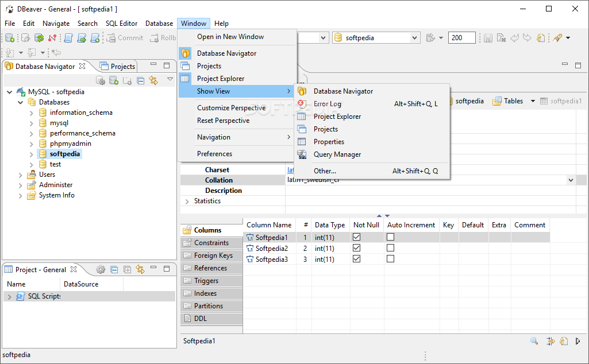The image size is (589, 364).
Task: Click the gear icon in Project panel toolbar
Action: [101, 269]
